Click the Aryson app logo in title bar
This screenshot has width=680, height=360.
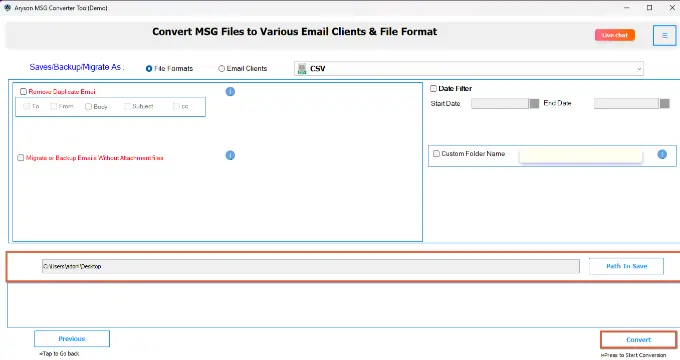(x=7, y=7)
